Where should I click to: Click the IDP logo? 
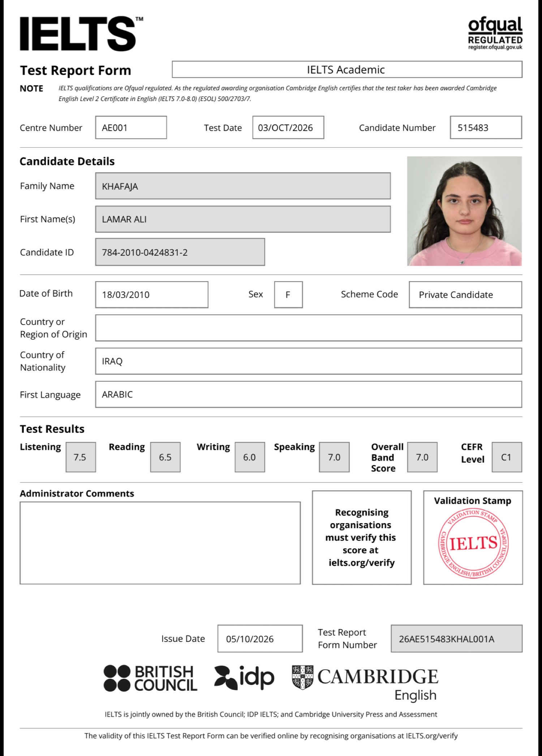(244, 678)
